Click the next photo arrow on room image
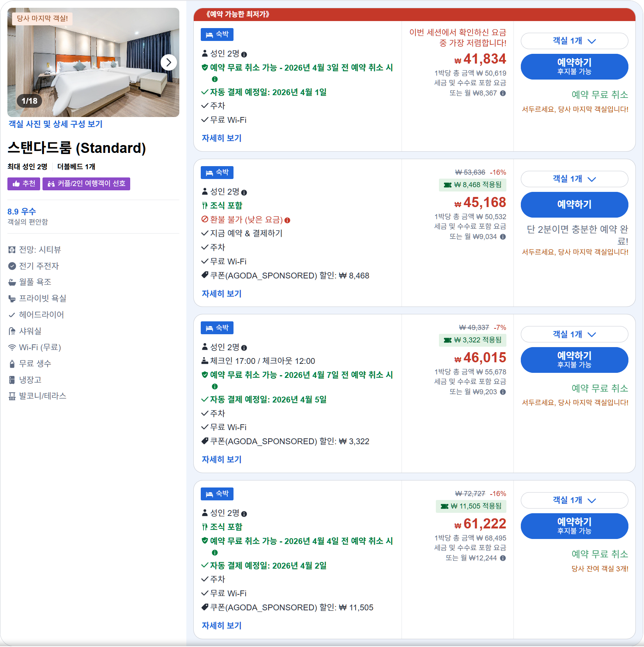 coord(168,62)
